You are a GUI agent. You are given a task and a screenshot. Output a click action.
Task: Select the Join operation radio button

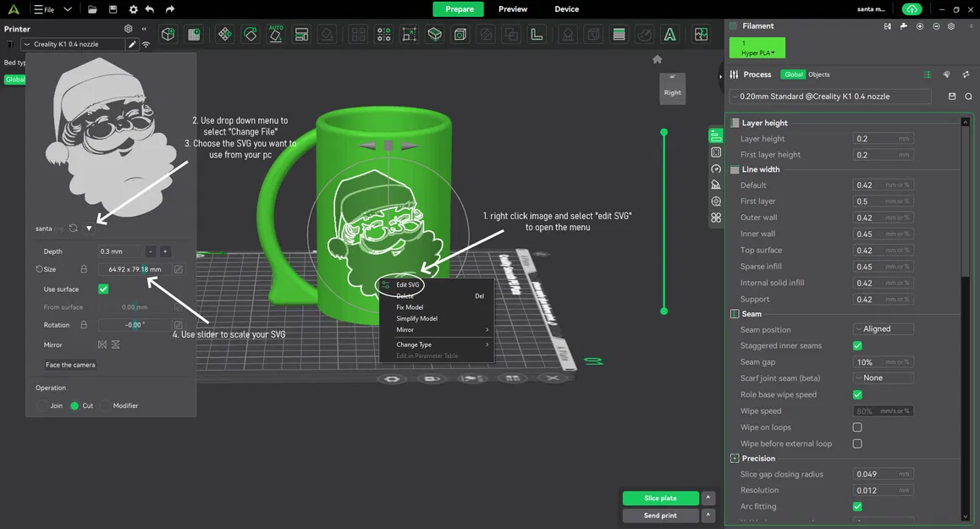[x=42, y=406]
